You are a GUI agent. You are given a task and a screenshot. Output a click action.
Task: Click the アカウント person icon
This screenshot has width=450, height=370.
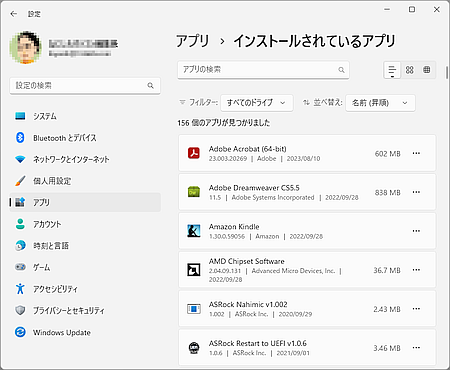[20, 224]
